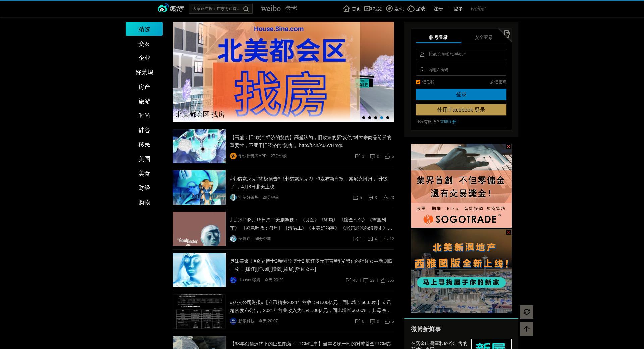Viewport: 644px width, 349px height.
Task: Click 立即注册 link
Action: 448,122
